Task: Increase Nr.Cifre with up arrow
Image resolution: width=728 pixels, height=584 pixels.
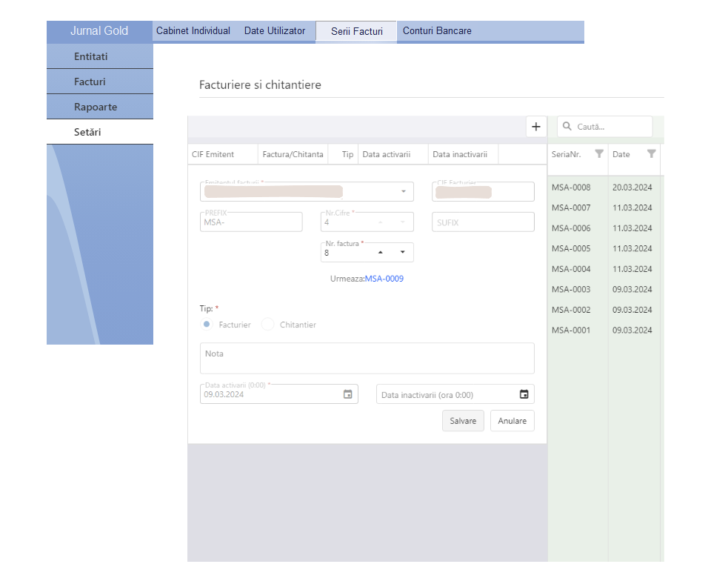Action: point(380,222)
